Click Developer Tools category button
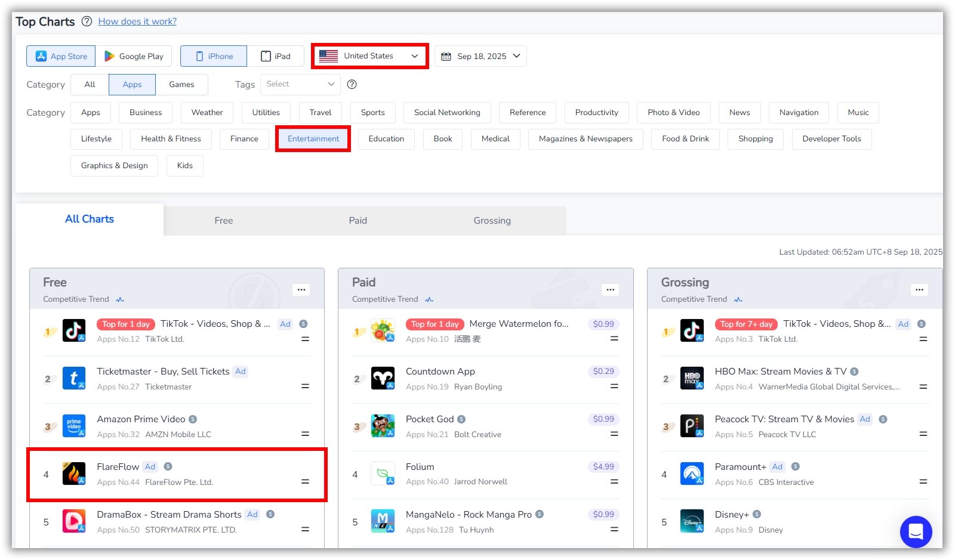Viewport: 955px width, 560px height. (832, 139)
